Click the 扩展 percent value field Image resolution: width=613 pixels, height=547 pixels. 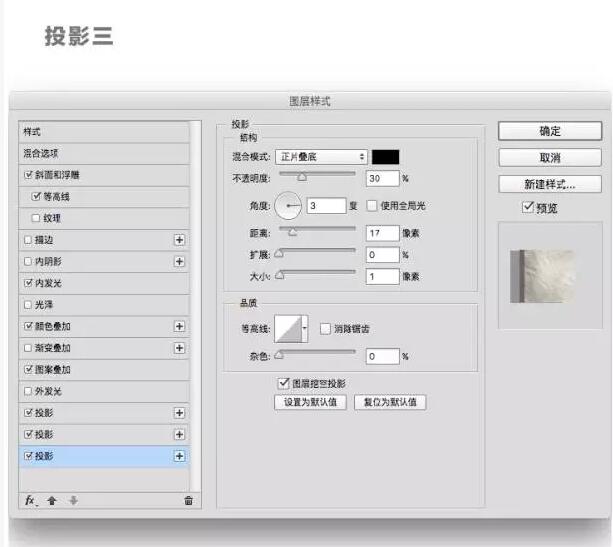point(383,255)
